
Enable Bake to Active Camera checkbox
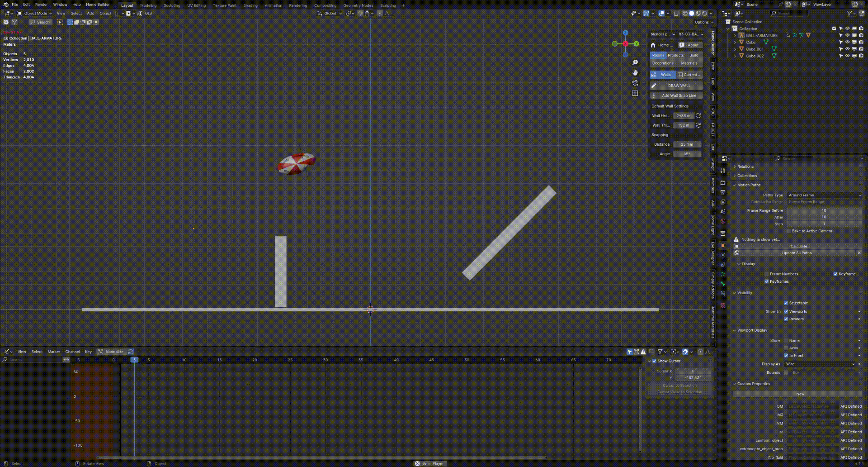point(789,231)
